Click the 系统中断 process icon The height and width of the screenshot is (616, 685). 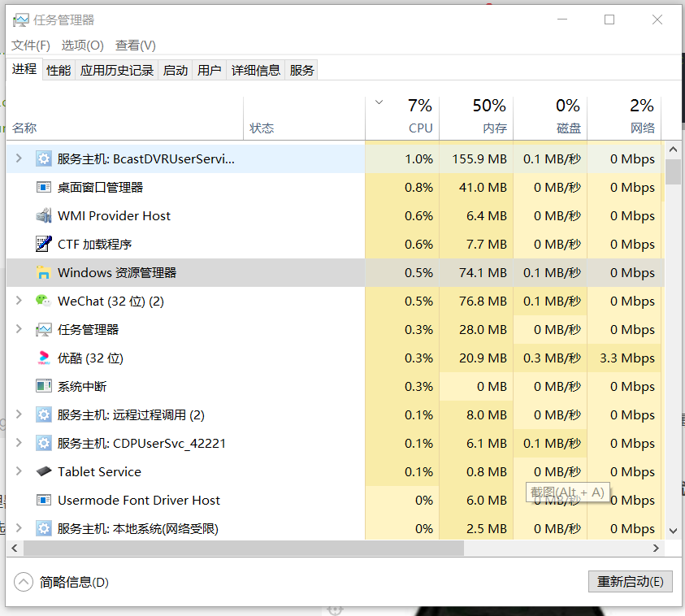(43, 386)
